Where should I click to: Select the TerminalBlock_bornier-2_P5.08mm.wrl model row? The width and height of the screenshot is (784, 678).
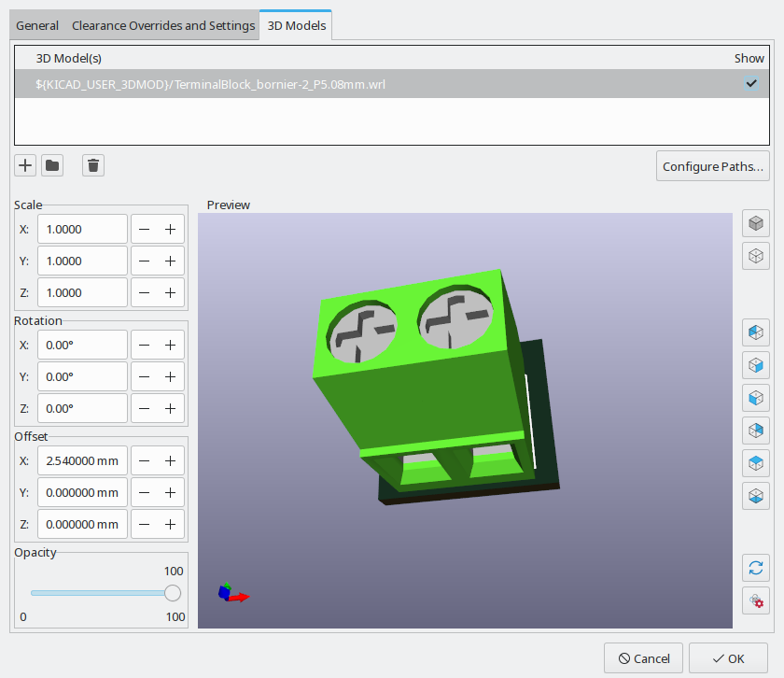click(392, 84)
